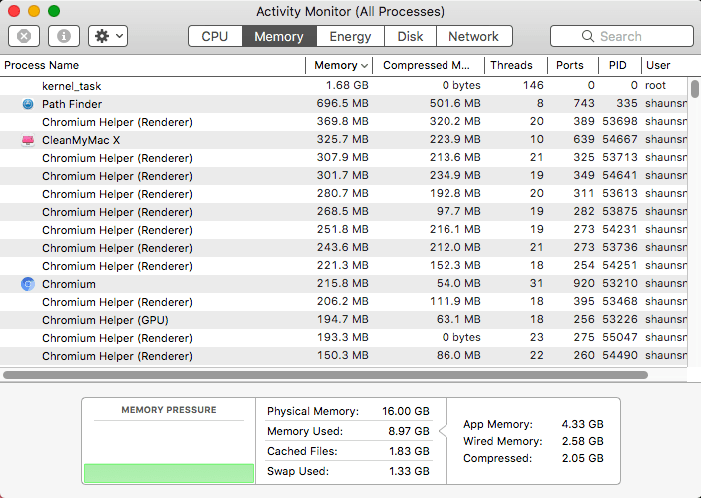Screen dimensions: 701x498
Task: Select the CleanMyMac X app icon
Action: [x=28, y=140]
